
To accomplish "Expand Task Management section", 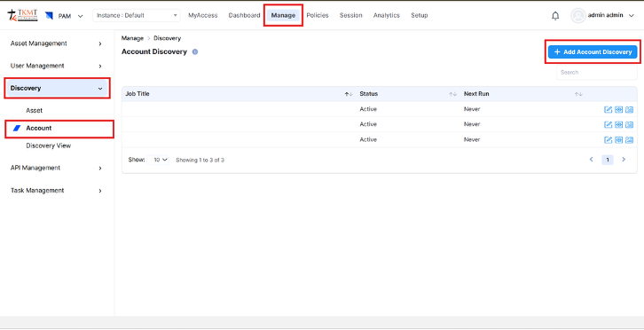I will click(x=57, y=191).
